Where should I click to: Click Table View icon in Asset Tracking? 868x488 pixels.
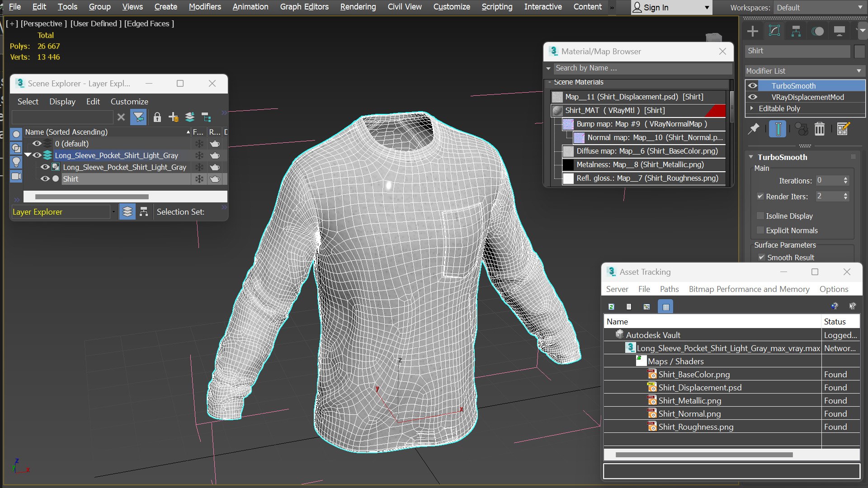(665, 307)
